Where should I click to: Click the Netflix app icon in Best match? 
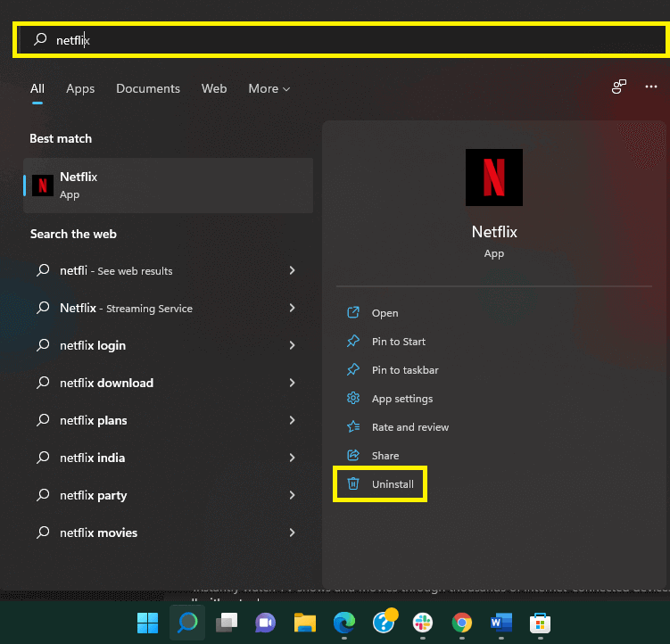pyautogui.click(x=43, y=185)
